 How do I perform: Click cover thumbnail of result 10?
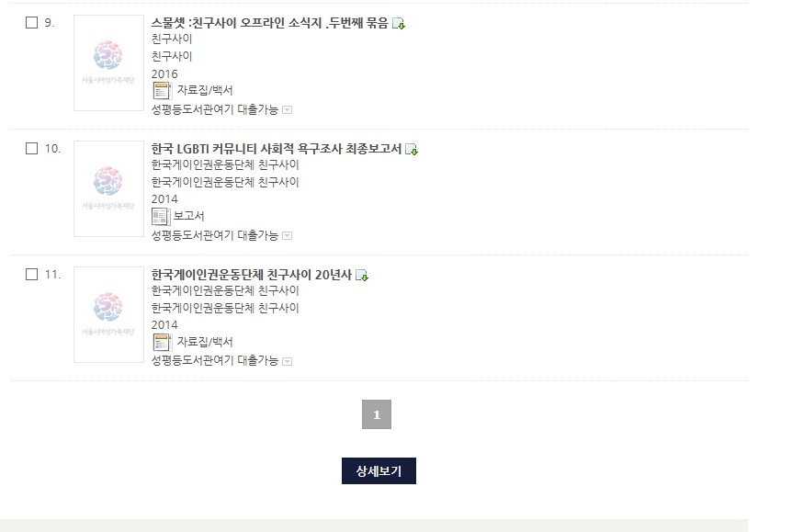click(x=108, y=188)
